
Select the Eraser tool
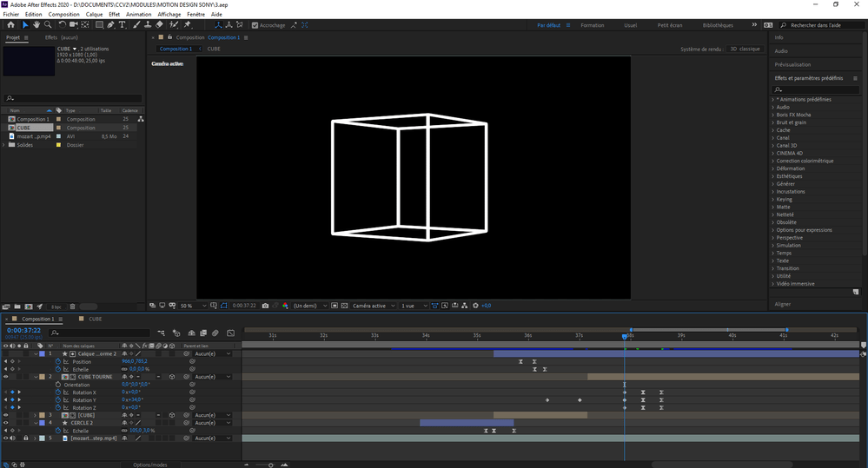pos(160,25)
